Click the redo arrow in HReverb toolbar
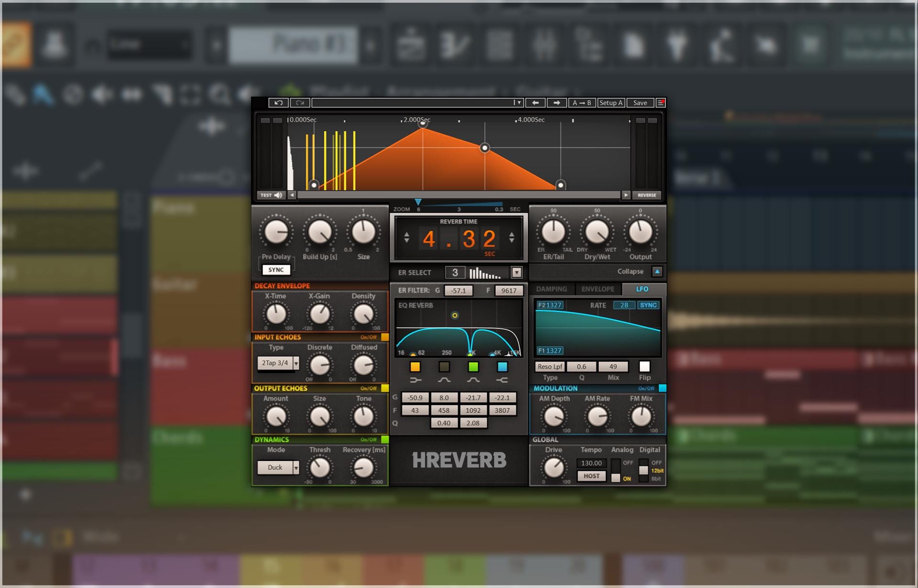The height and width of the screenshot is (588, 918). pyautogui.click(x=300, y=103)
